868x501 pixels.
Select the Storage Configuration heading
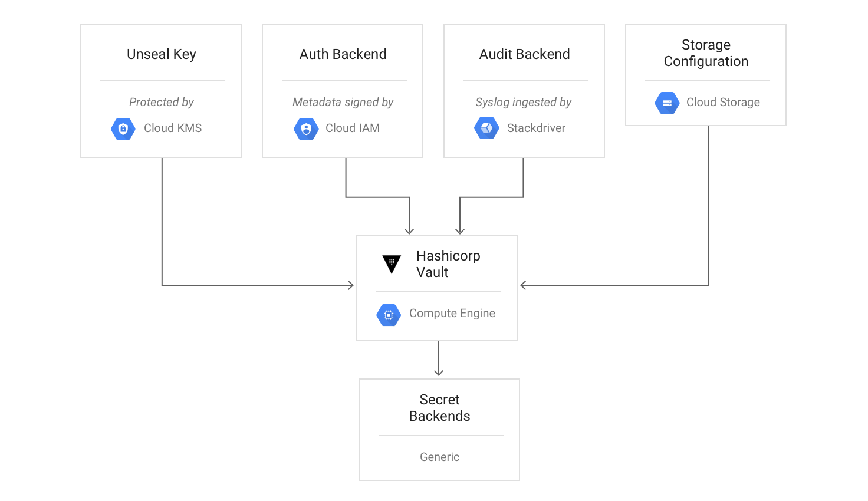(706, 53)
